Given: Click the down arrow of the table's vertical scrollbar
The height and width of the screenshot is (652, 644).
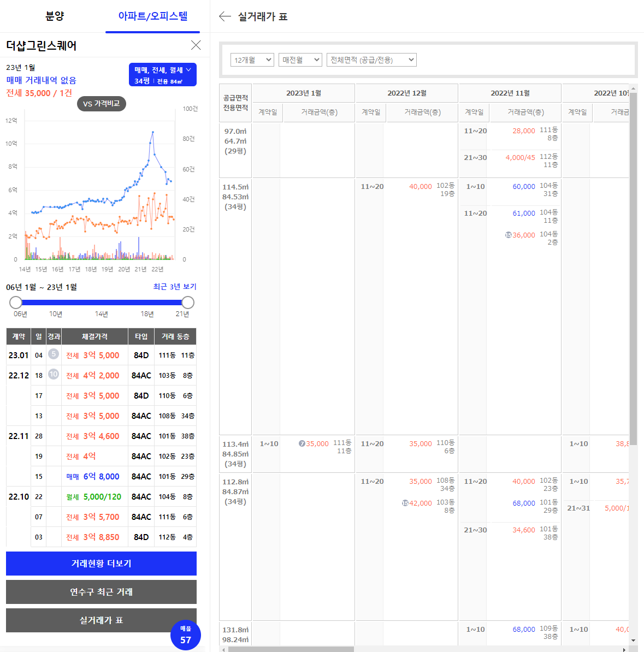Looking at the screenshot, I should (633, 641).
